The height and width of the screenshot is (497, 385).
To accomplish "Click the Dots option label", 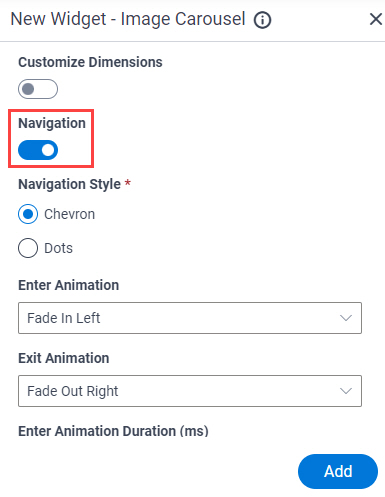I will 59,248.
